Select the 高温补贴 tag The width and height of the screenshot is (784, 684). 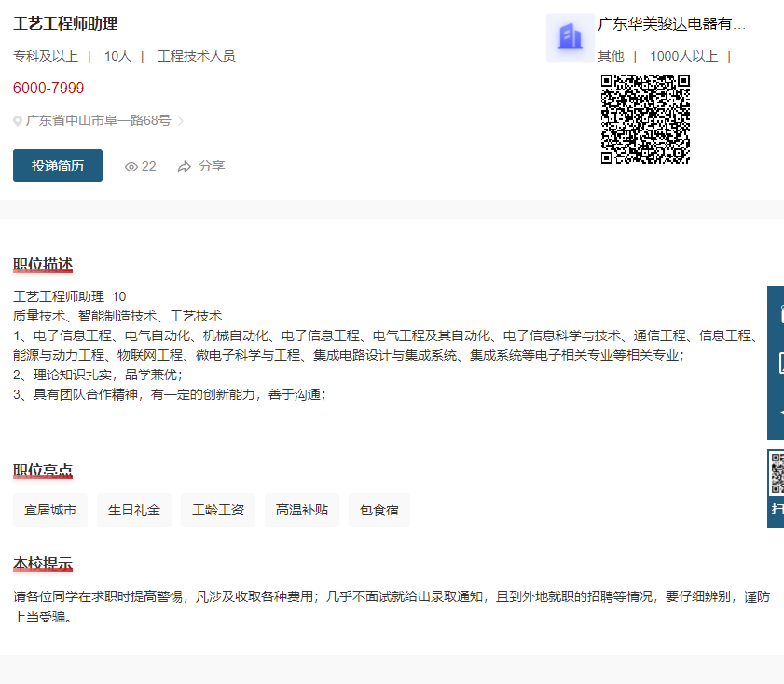point(302,510)
